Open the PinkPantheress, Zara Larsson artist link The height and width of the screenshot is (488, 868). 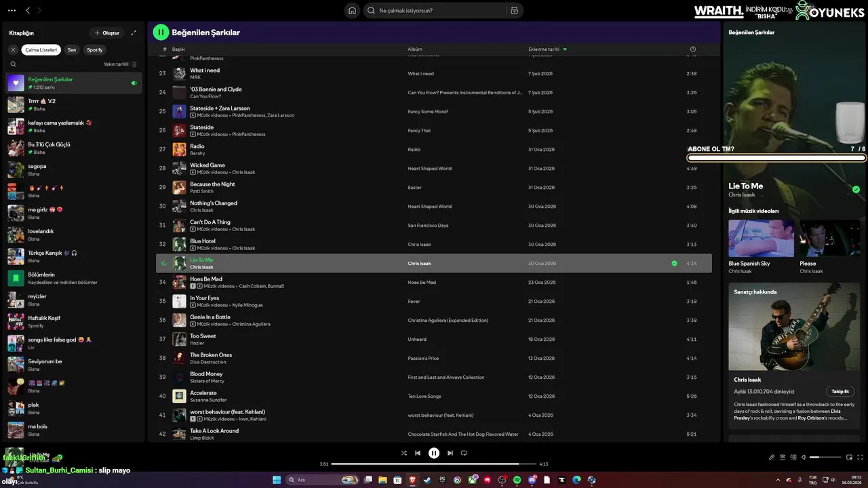click(263, 115)
